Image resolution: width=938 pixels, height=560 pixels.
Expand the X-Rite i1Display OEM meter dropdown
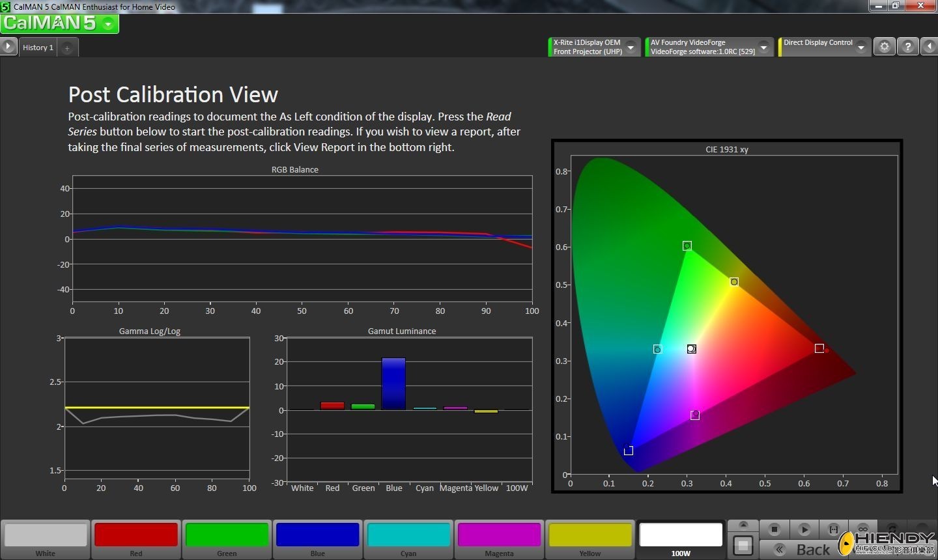point(631,47)
